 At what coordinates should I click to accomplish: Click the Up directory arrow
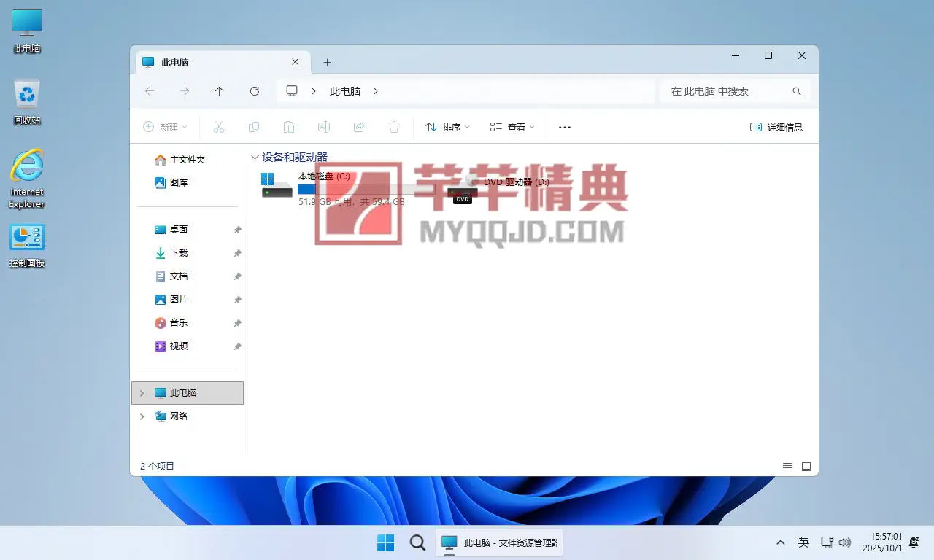click(220, 91)
